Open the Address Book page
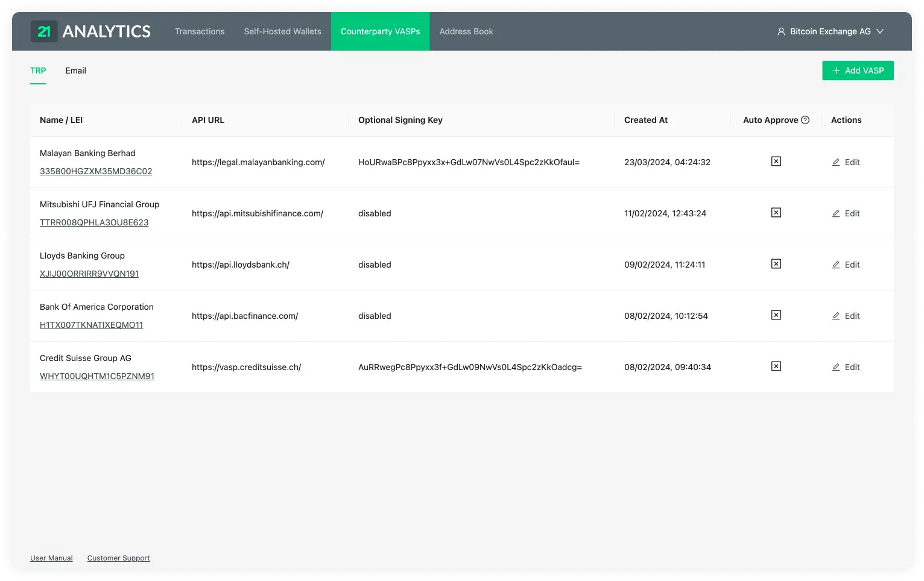The image size is (924, 581). 466,31
